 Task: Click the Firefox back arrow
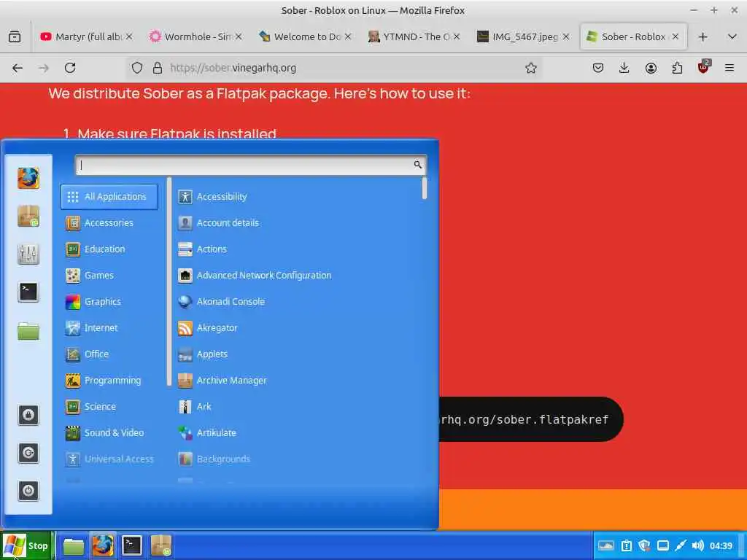(x=18, y=68)
